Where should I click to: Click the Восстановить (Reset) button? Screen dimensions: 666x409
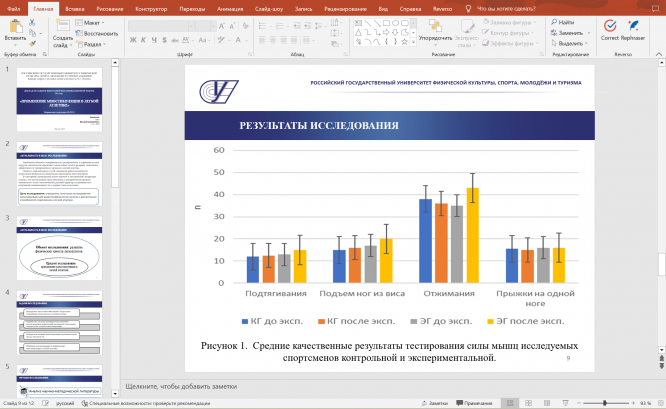click(98, 33)
